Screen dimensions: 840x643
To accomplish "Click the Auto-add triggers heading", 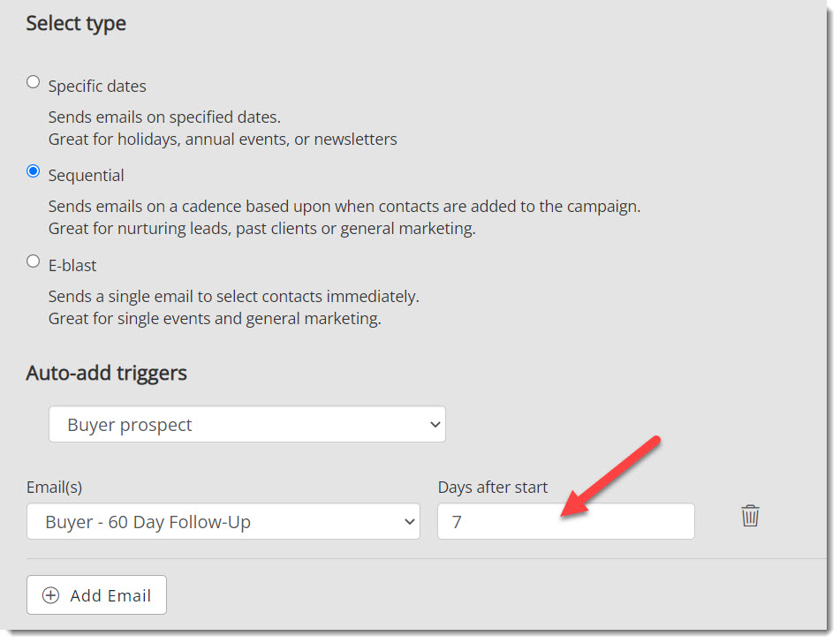I will 106,373.
